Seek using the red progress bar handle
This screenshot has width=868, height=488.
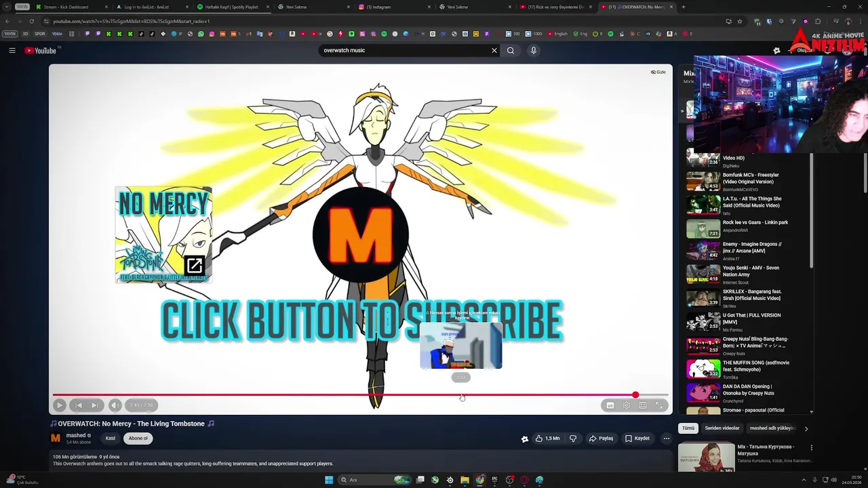[635, 394]
